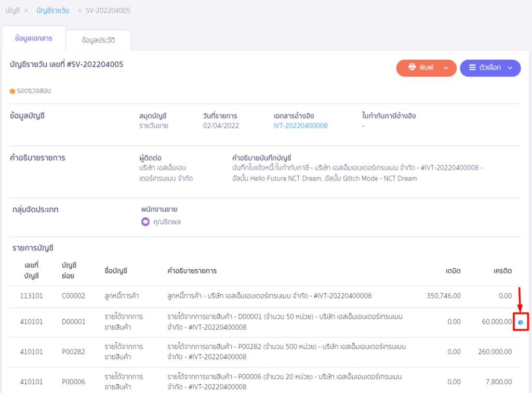Select the P00282 sub-account row
Image resolution: width=532 pixels, height=393 pixels.
coord(73,351)
